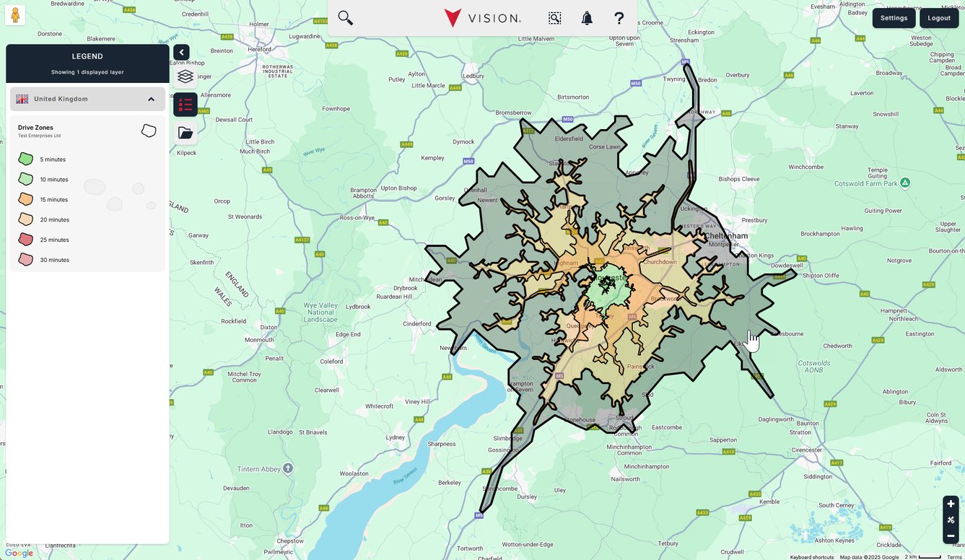965x560 pixels.
Task: Click the Drive Zones polygon shape icon
Action: [x=149, y=131]
